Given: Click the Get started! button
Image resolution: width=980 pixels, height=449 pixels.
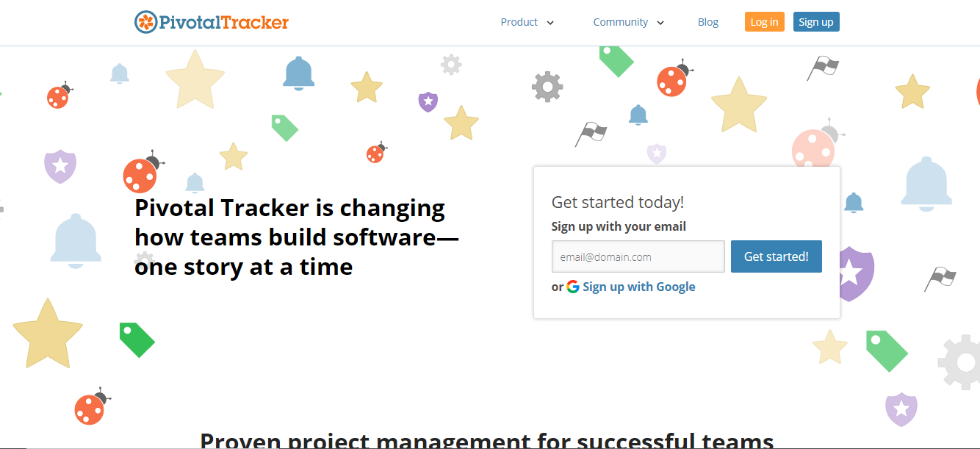Looking at the screenshot, I should click(777, 256).
